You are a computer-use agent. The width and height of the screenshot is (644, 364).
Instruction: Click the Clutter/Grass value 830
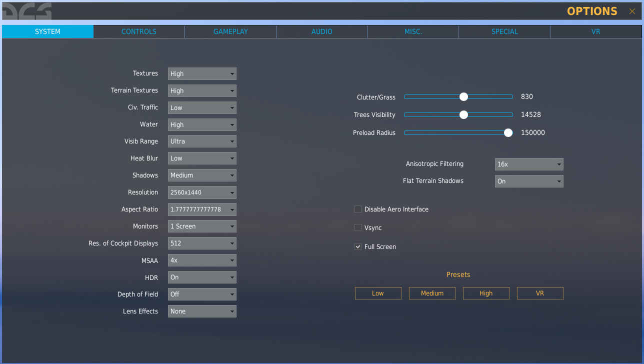coord(527,97)
